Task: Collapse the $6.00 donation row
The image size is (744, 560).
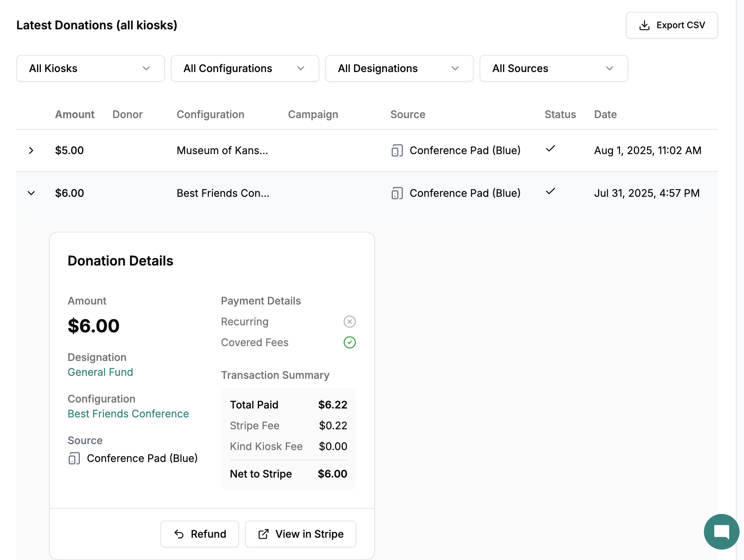Action: point(31,193)
